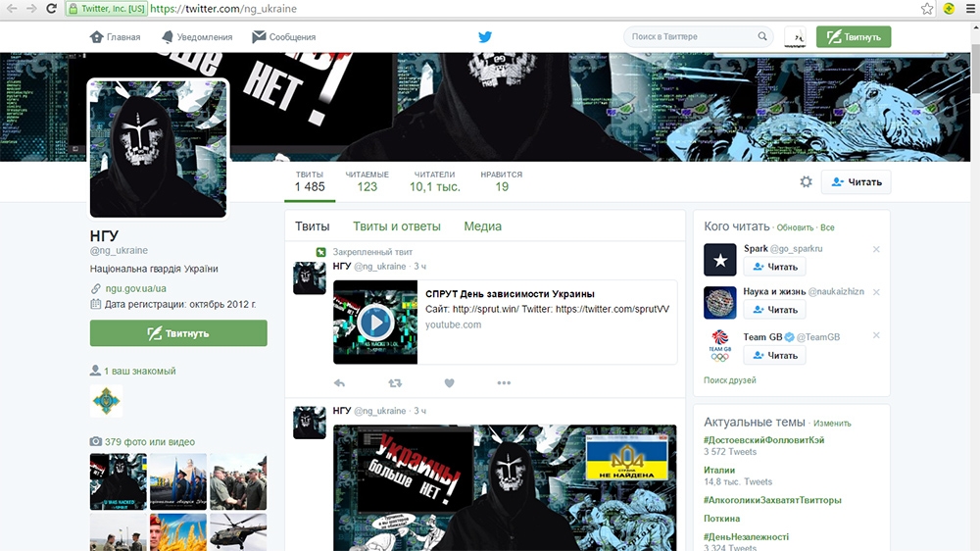980x551 pixels.
Task: Click the browser address bar URL
Action: click(223, 9)
